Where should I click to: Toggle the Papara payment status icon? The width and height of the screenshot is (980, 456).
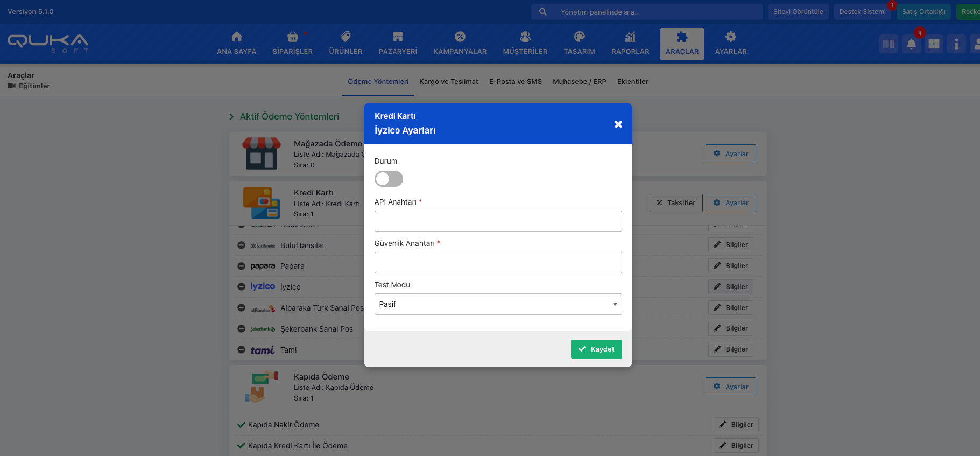pyautogui.click(x=241, y=266)
